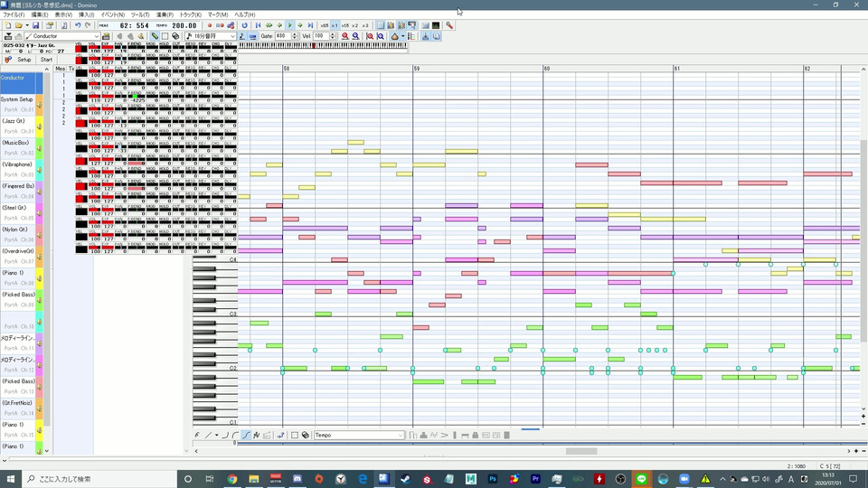The image size is (868, 488).
Task: Set playback speed to x1
Action: (x=335, y=25)
